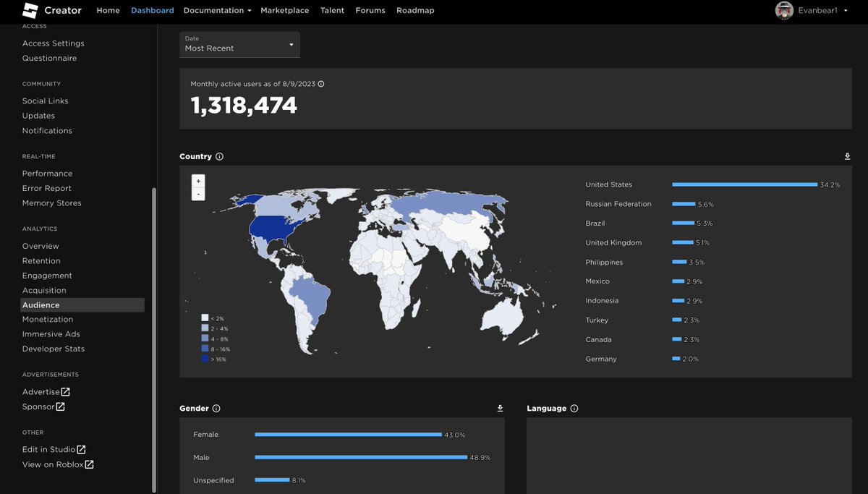Viewport: 868px width, 494px height.
Task: Open the Date Most Recent dropdown
Action: point(239,44)
